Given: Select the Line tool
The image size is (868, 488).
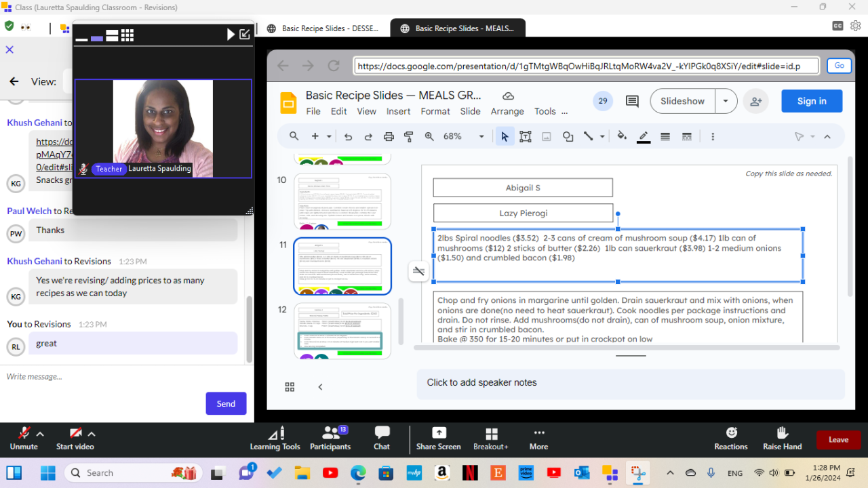Looking at the screenshot, I should click(x=588, y=136).
